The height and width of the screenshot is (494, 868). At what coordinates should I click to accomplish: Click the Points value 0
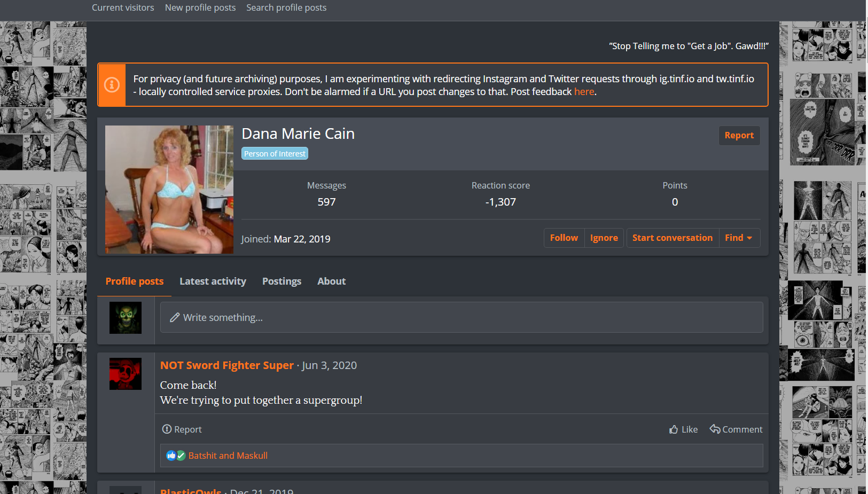tap(675, 202)
